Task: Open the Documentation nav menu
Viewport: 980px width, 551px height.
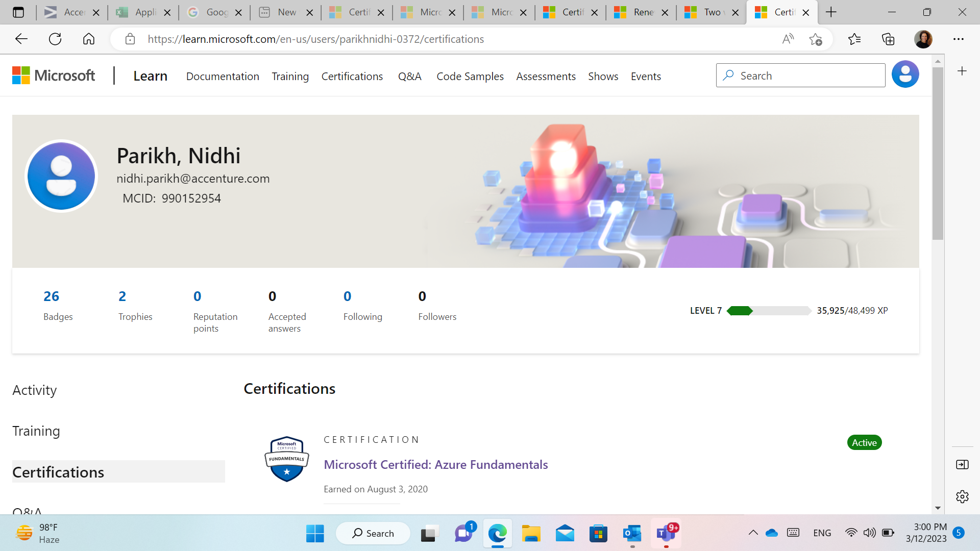Action: (223, 76)
